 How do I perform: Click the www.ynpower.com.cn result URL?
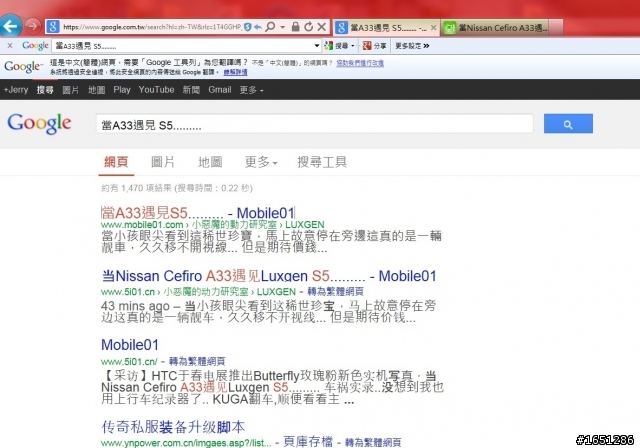(x=186, y=443)
